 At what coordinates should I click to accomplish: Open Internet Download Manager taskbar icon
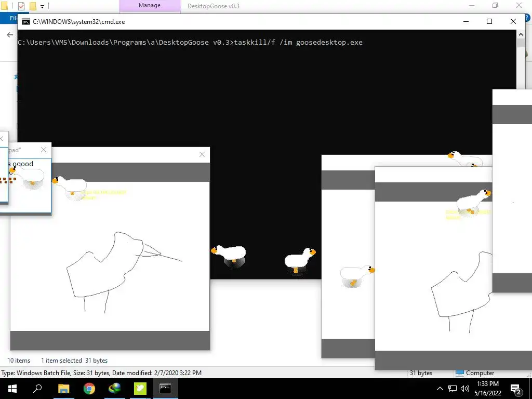pos(115,389)
